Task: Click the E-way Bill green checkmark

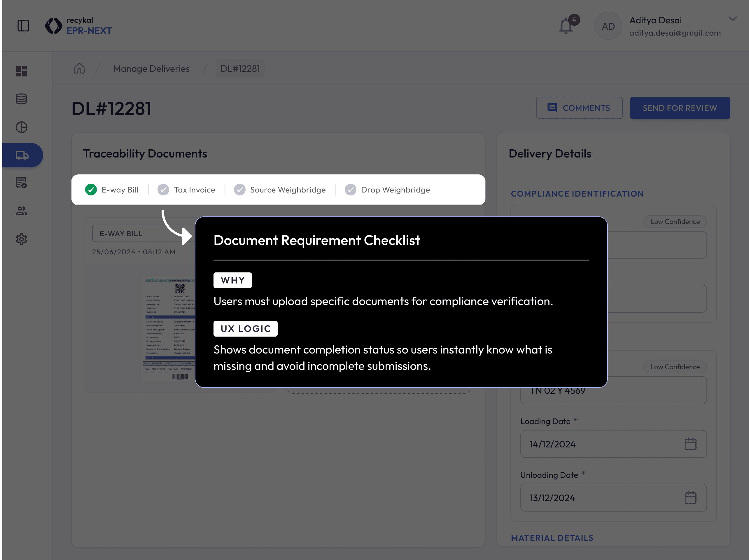Action: tap(91, 190)
